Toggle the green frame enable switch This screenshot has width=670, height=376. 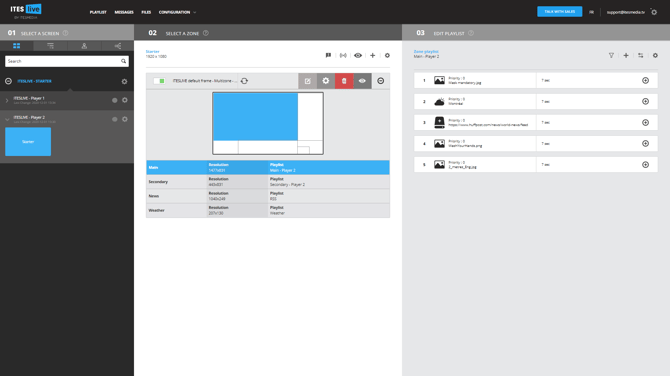coord(159,81)
